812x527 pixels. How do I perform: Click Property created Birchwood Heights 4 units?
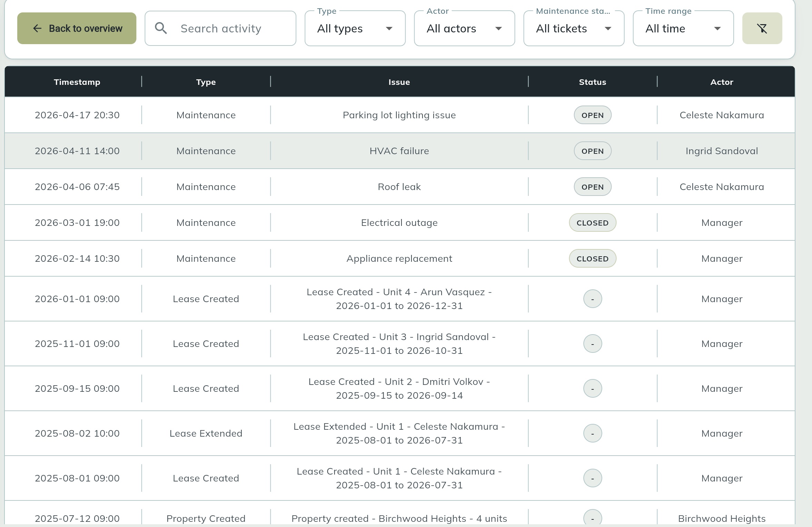click(x=399, y=518)
